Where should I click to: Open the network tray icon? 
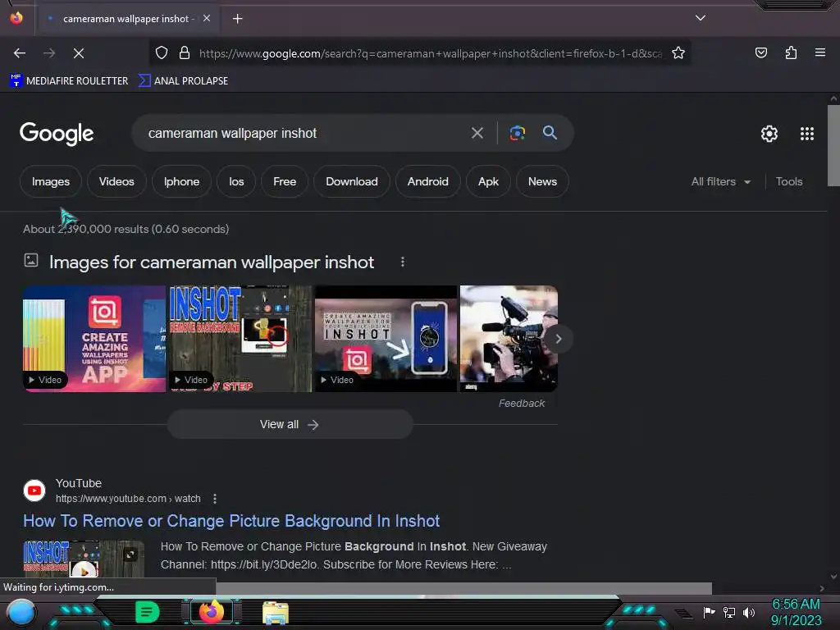click(728, 612)
